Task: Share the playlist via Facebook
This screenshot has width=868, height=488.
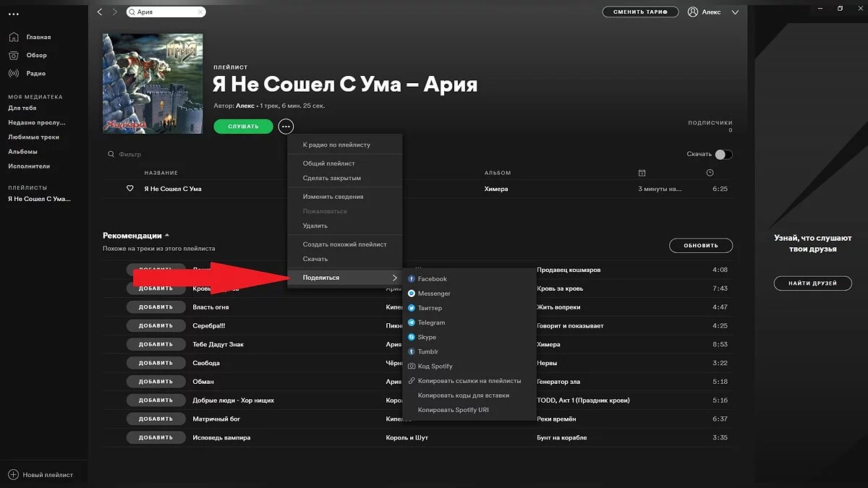Action: coord(432,279)
